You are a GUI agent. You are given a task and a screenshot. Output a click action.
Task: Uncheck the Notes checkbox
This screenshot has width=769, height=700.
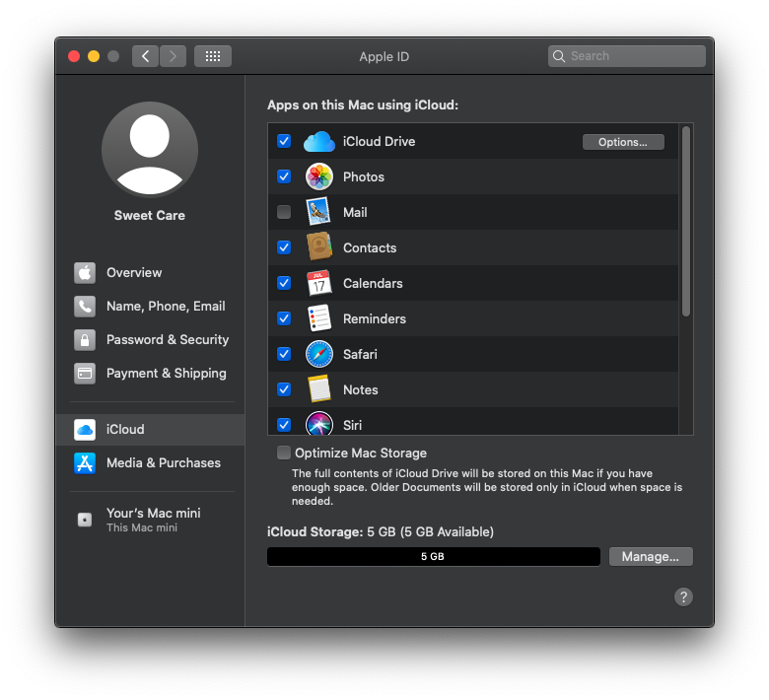click(284, 389)
